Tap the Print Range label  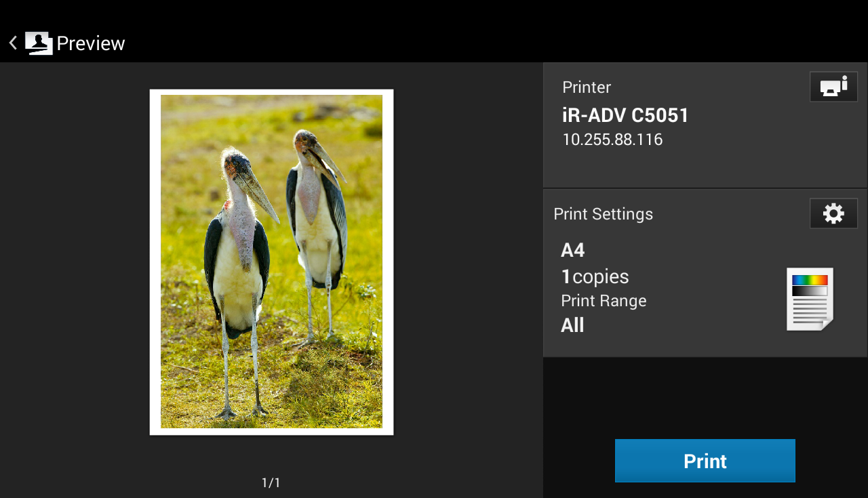click(x=604, y=301)
